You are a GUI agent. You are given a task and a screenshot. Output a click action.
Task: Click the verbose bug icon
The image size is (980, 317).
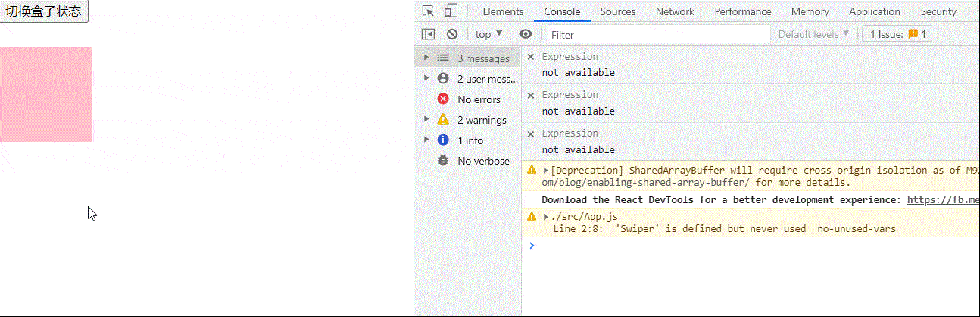(x=443, y=161)
